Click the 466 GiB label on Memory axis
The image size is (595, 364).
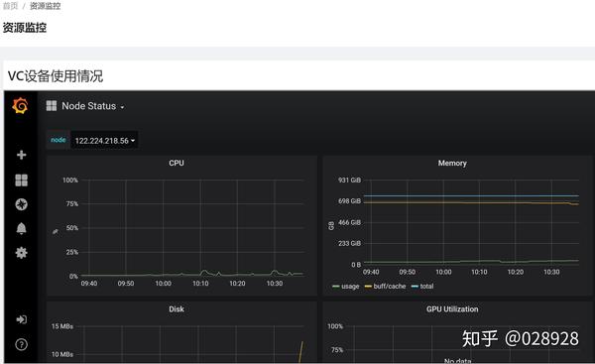(x=349, y=223)
